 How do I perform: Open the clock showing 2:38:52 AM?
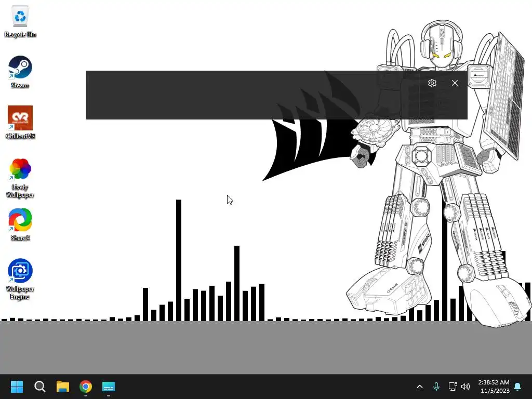(x=494, y=387)
